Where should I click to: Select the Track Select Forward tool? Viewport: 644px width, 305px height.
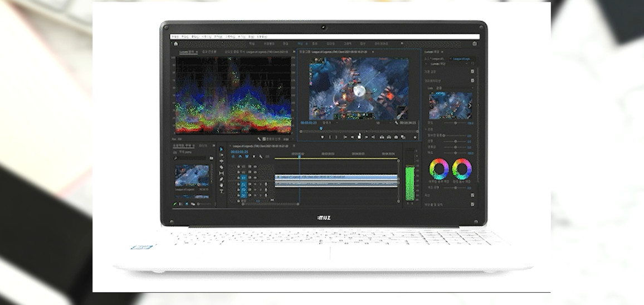[x=221, y=155]
